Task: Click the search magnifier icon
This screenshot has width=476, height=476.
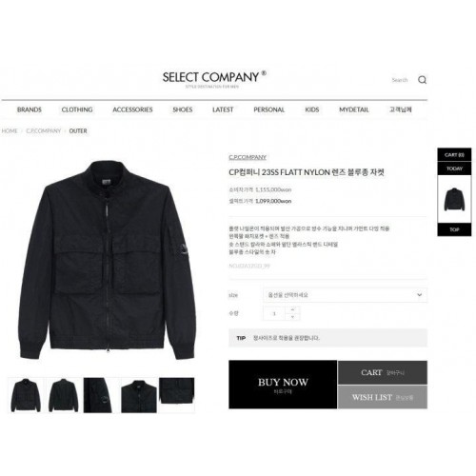Action: tap(422, 80)
